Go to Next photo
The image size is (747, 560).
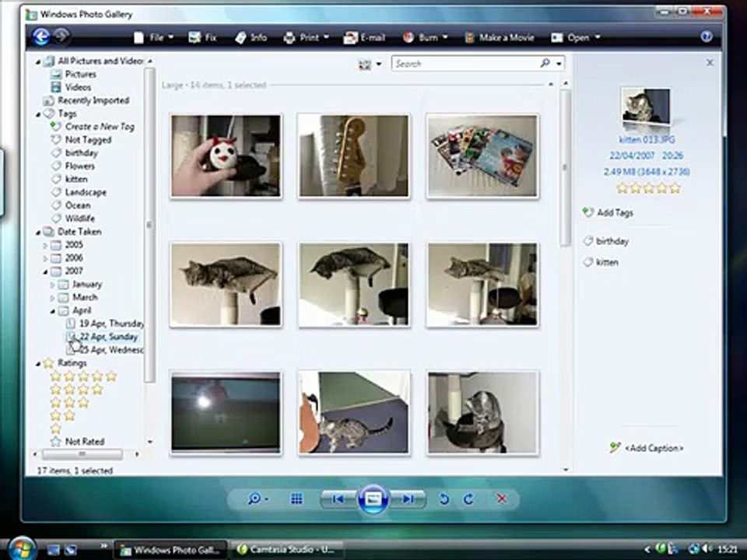(x=408, y=499)
